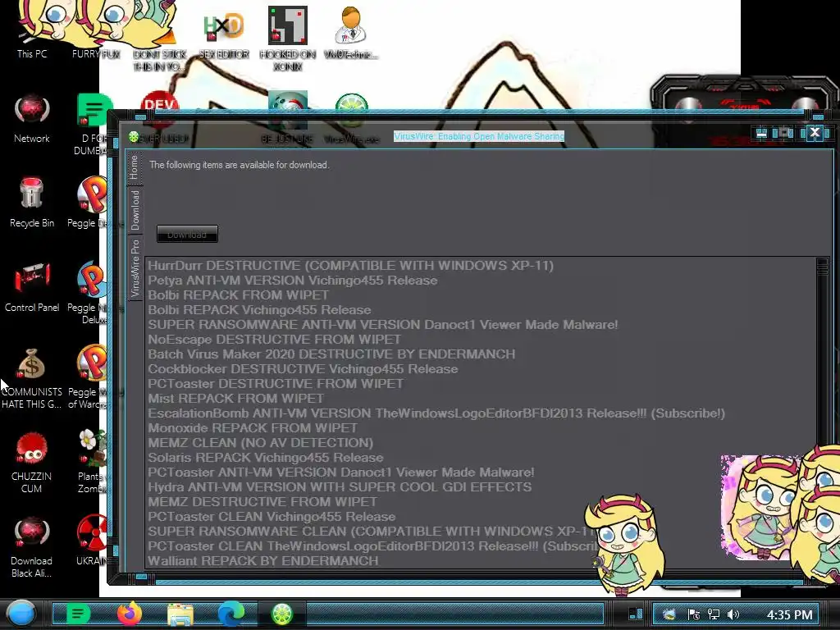840x630 pixels.
Task: Select Solaris REPACK Vichingo455 Release
Action: (x=266, y=458)
